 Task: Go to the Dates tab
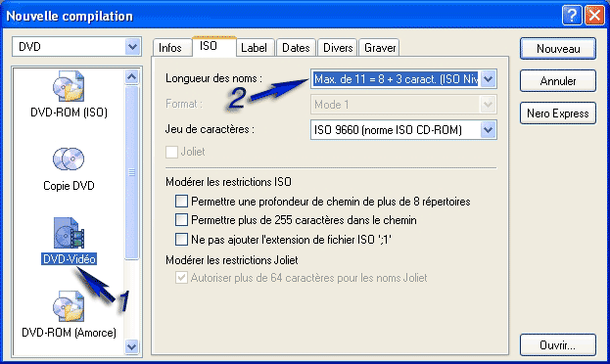[296, 48]
